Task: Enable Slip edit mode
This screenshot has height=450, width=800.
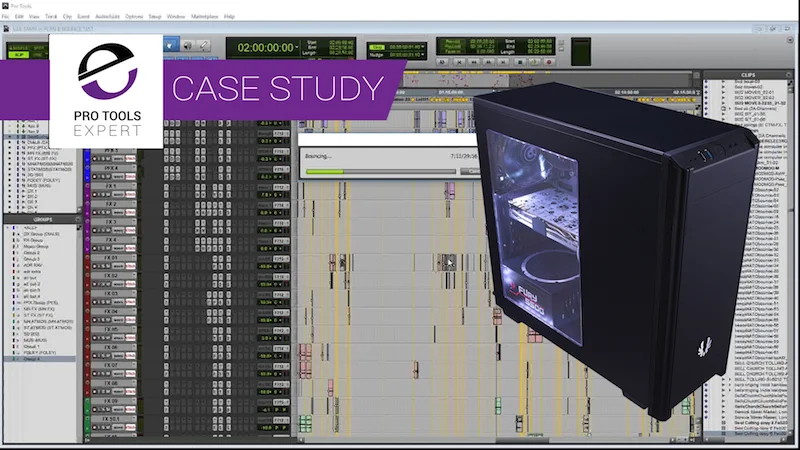Action: click(x=19, y=55)
